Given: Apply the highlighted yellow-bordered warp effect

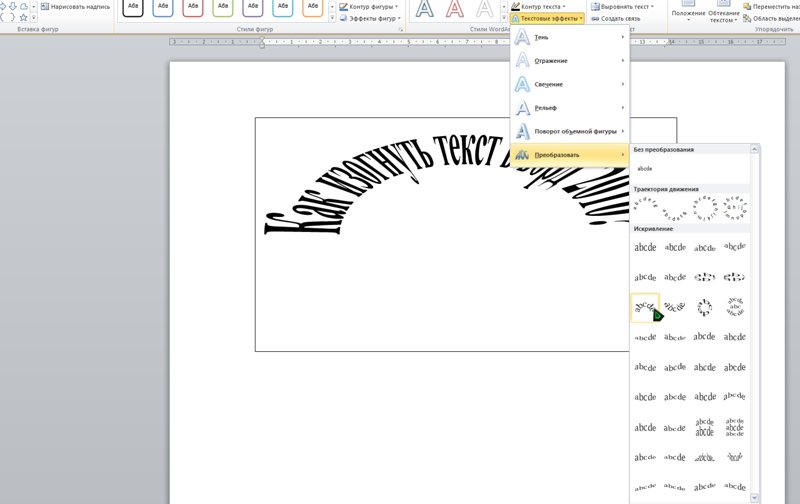Looking at the screenshot, I should [646, 307].
